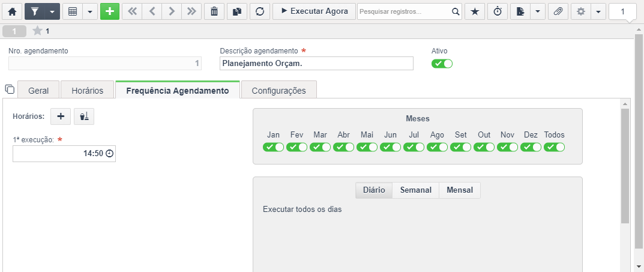This screenshot has width=644, height=272.
Task: Toggle the Set month switch
Action: coord(461,147)
